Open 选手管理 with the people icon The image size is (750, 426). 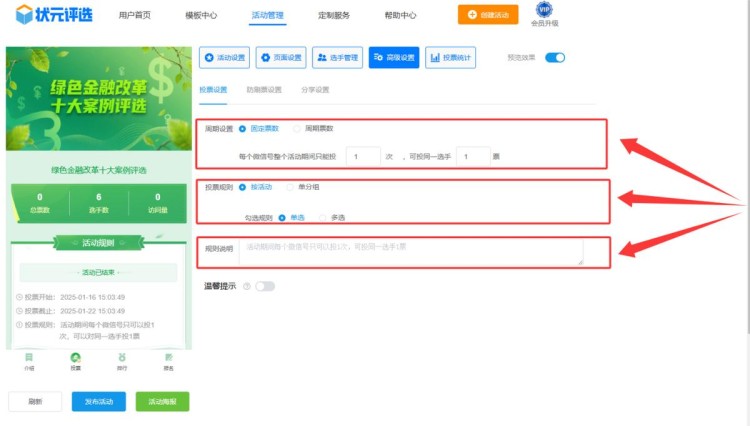point(337,58)
